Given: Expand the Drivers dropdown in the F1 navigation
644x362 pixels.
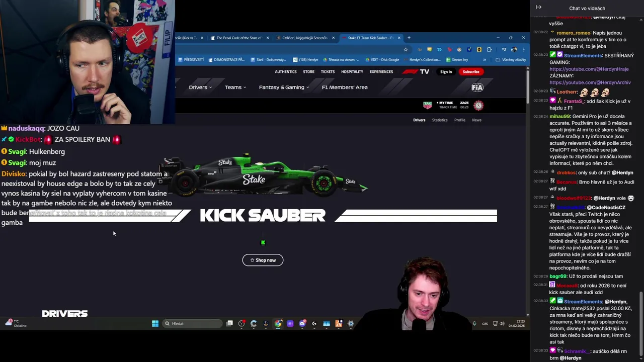Looking at the screenshot, I should 200,87.
